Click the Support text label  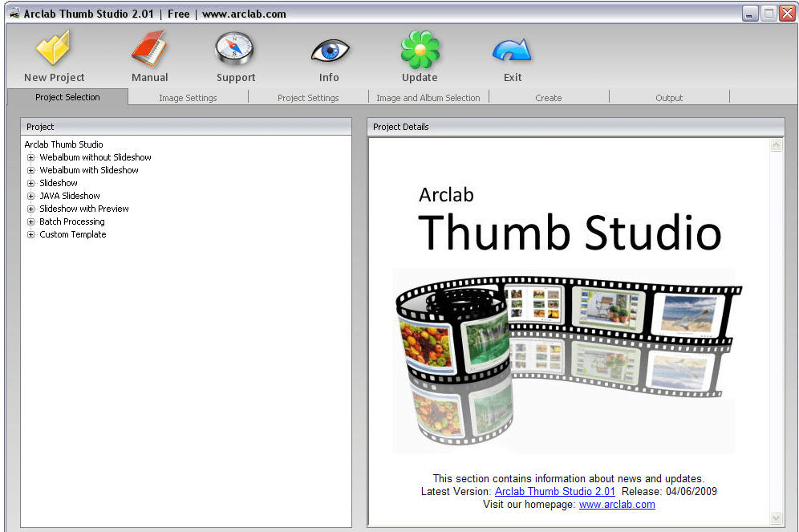point(235,78)
